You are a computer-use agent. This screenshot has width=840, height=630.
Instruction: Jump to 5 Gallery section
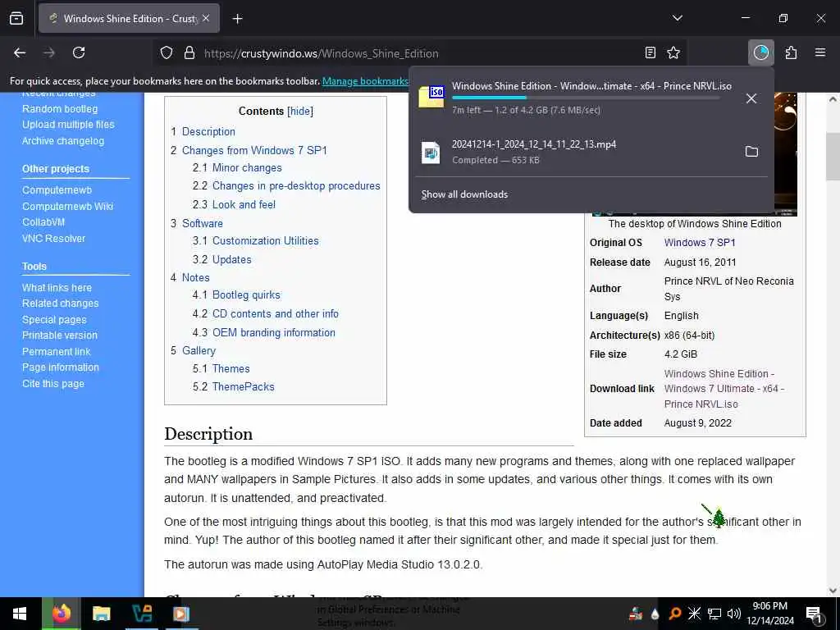199,350
